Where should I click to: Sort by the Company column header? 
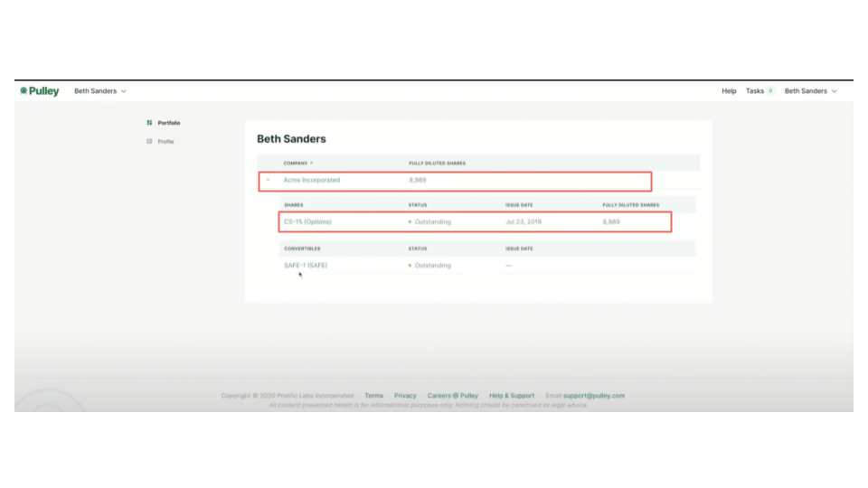(x=295, y=164)
